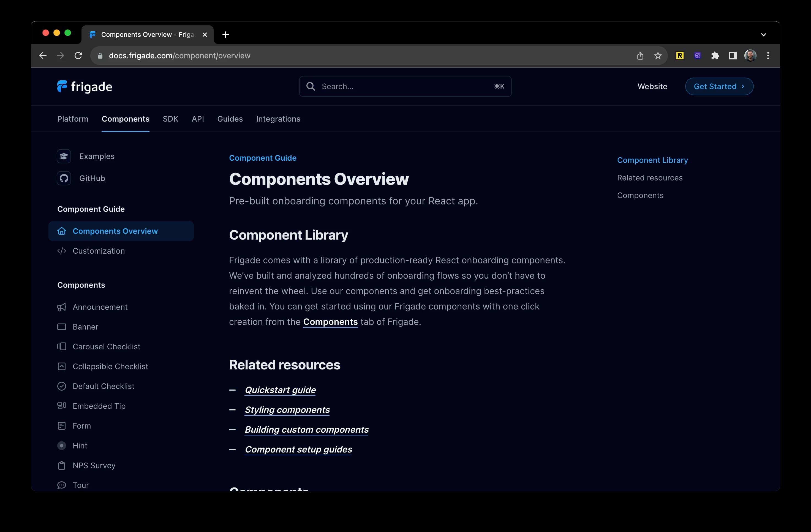Open the user profile avatar

pos(750,56)
